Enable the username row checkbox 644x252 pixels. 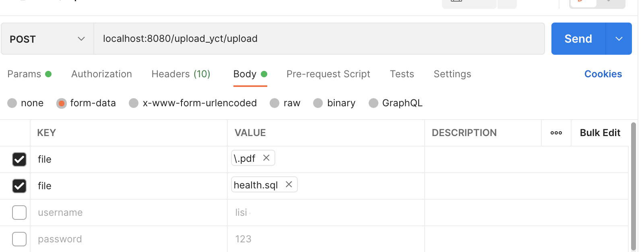pyautogui.click(x=19, y=213)
